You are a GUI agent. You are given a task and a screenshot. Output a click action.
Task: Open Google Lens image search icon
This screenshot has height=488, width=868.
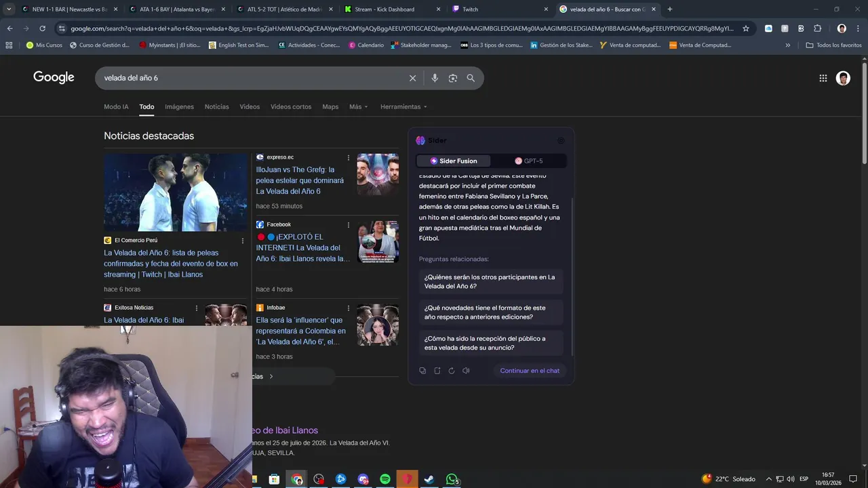[453, 78]
